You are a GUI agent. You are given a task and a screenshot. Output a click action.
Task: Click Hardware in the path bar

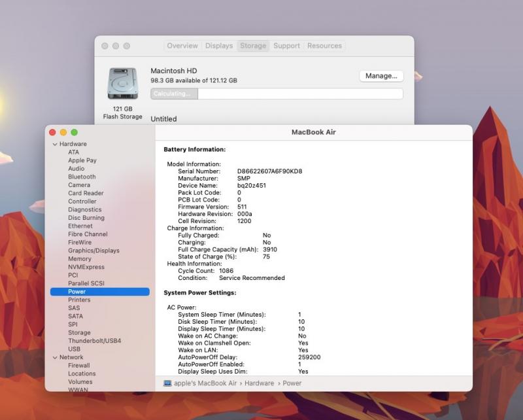click(x=259, y=383)
